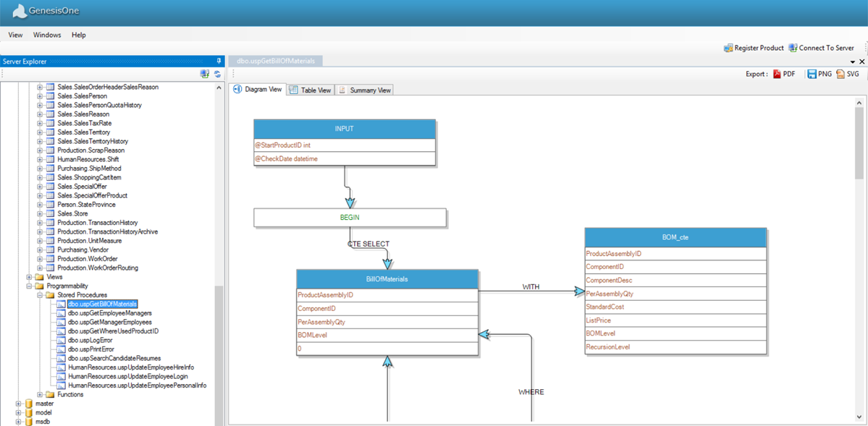
Task: Open the Help menu
Action: pyautogui.click(x=79, y=35)
